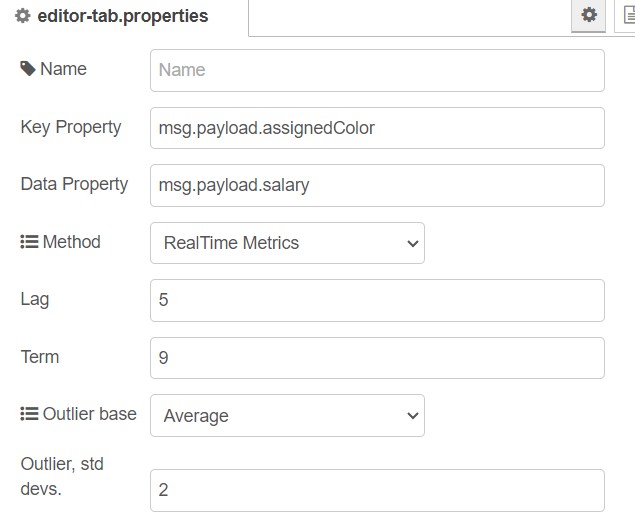Open the description document icon tab

tap(626, 15)
